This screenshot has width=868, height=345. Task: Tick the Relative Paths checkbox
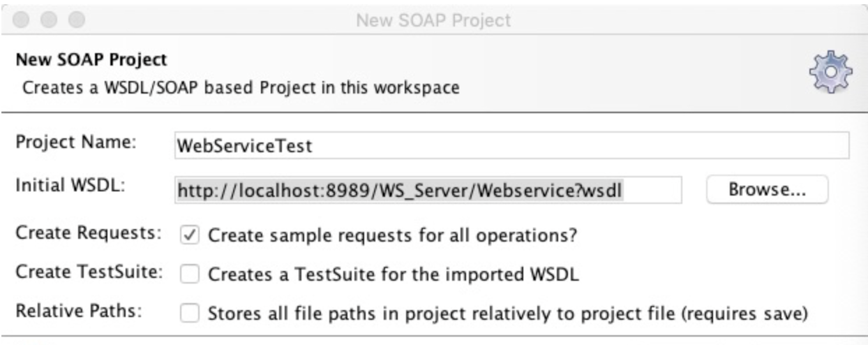coord(189,314)
